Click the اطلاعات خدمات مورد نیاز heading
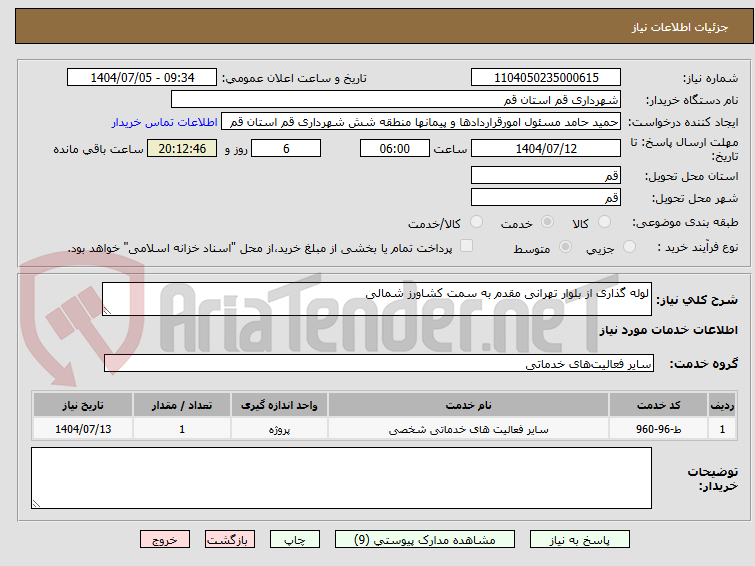 click(668, 330)
